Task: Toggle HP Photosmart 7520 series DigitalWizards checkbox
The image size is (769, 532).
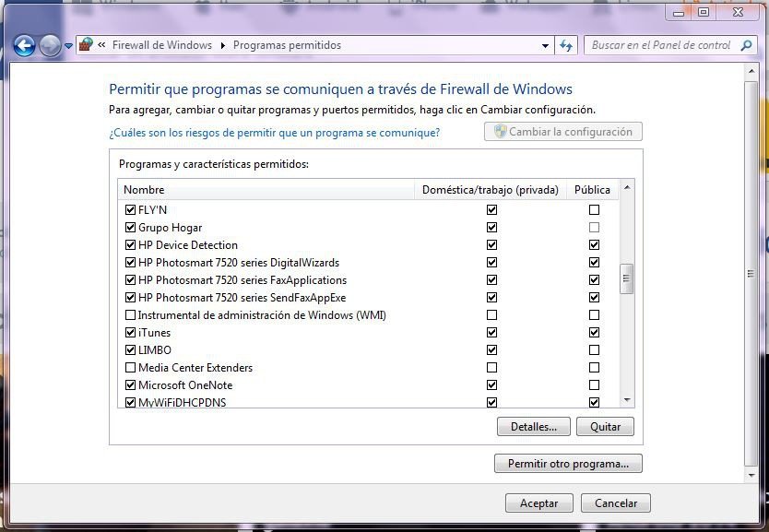Action: [x=130, y=263]
